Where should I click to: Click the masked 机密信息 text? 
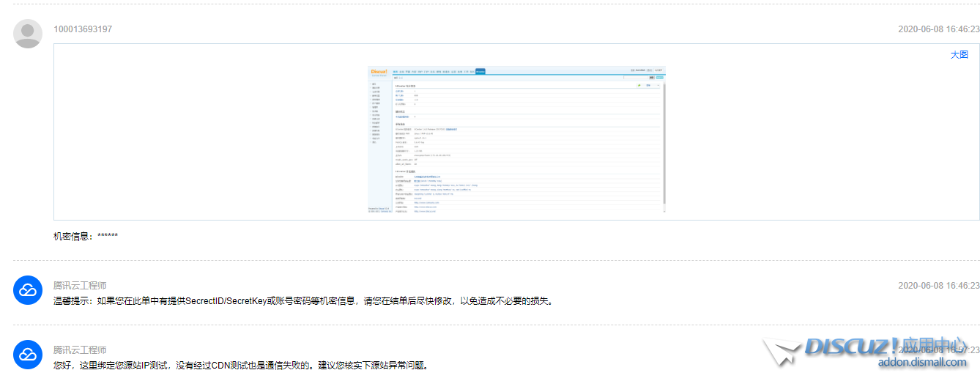86,236
